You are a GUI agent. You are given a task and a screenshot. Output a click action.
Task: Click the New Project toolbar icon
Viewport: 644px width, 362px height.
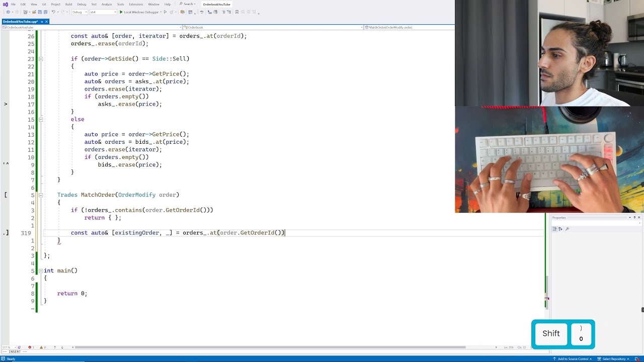(x=25, y=12)
